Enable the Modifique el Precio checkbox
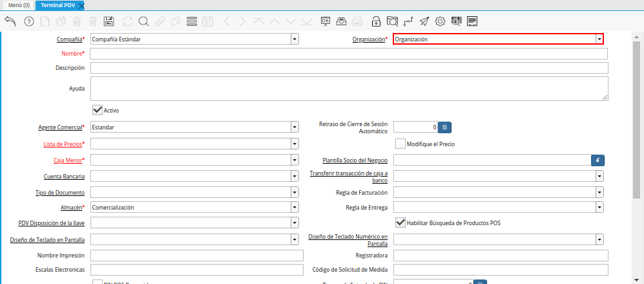 point(400,144)
